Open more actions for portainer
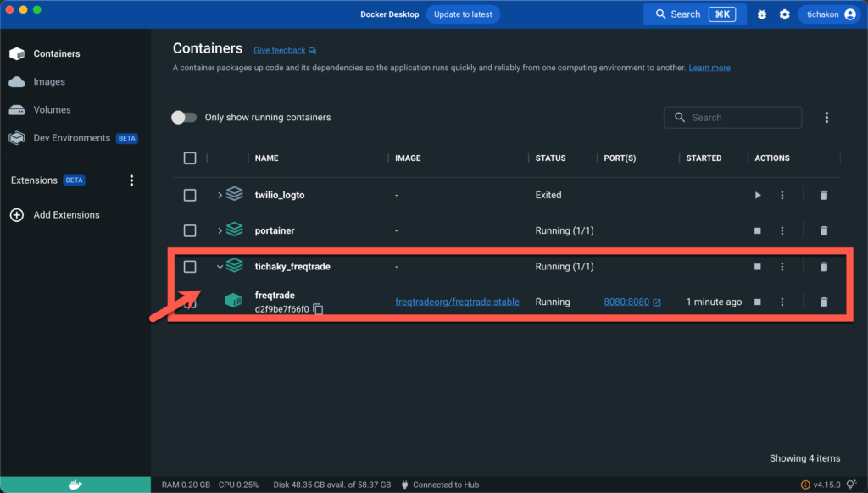 [782, 230]
